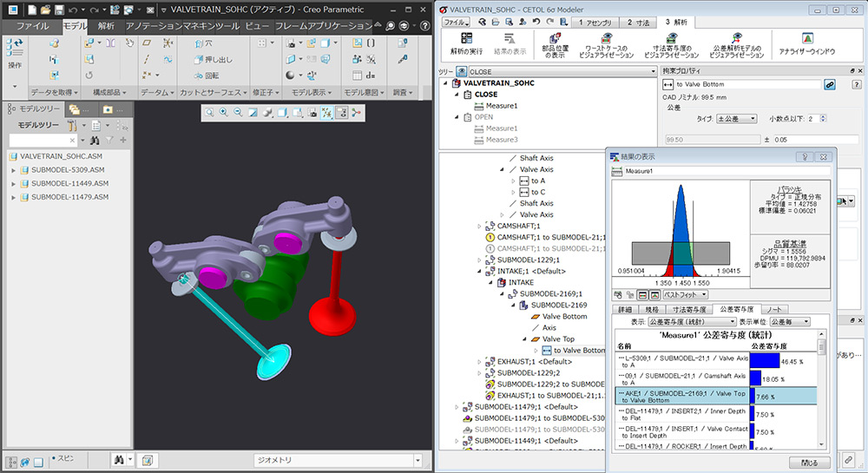This screenshot has width=868, height=473.
Task: Click the Save icon in Creo toolbar
Action: tap(59, 10)
